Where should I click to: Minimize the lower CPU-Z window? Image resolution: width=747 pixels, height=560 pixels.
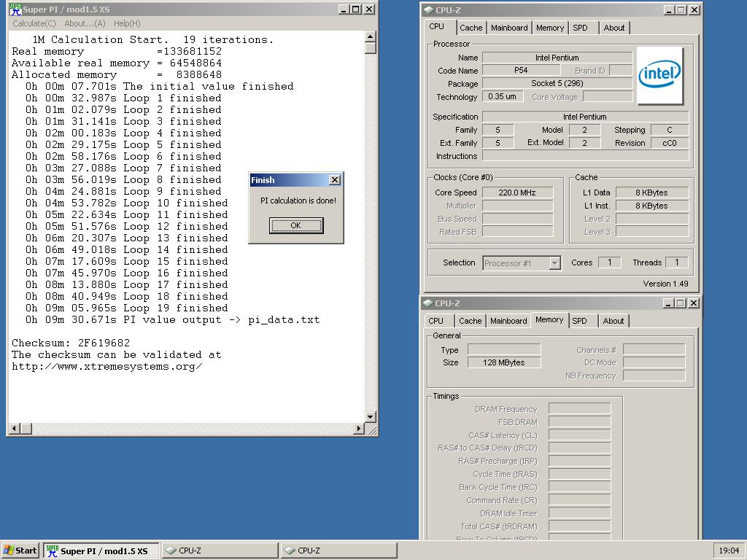(668, 303)
